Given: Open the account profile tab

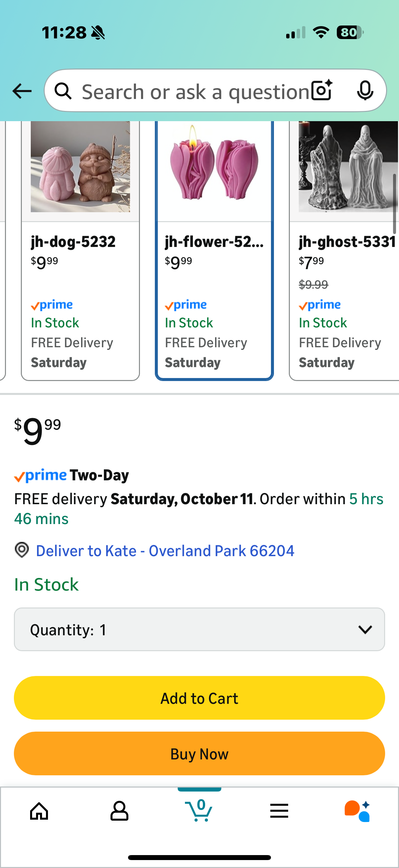Looking at the screenshot, I should (119, 810).
